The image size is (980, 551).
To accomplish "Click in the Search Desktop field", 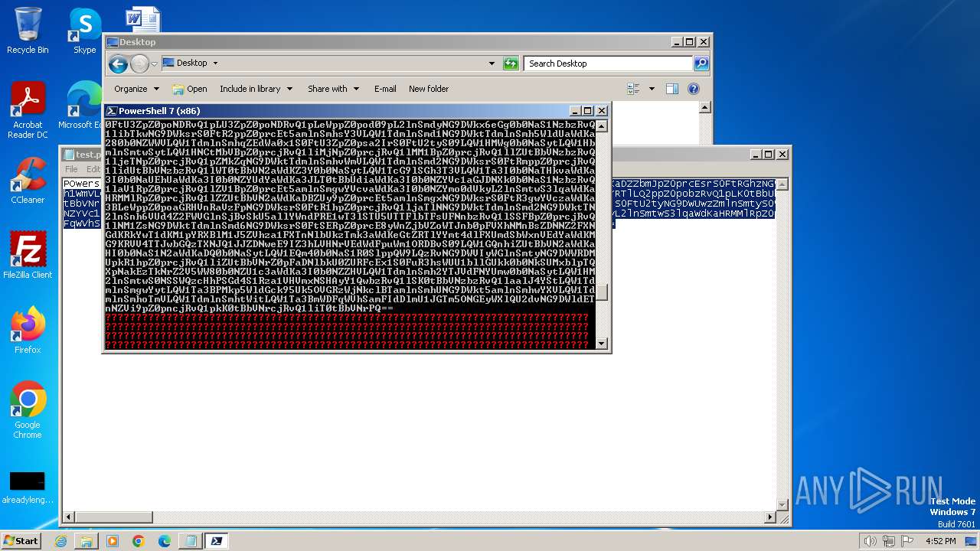I will tap(609, 64).
